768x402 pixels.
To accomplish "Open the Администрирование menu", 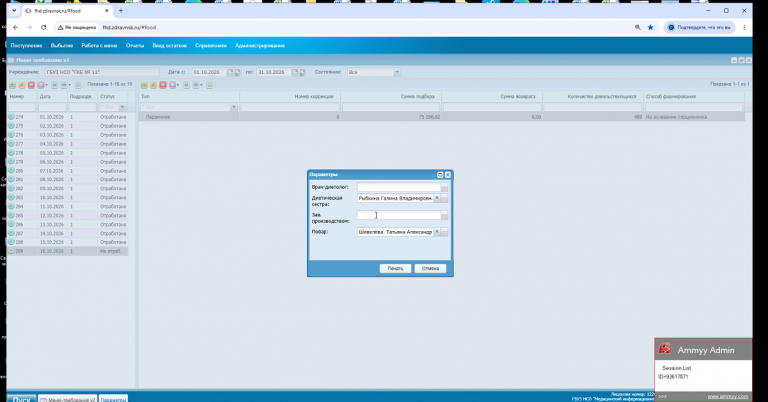I will [260, 46].
